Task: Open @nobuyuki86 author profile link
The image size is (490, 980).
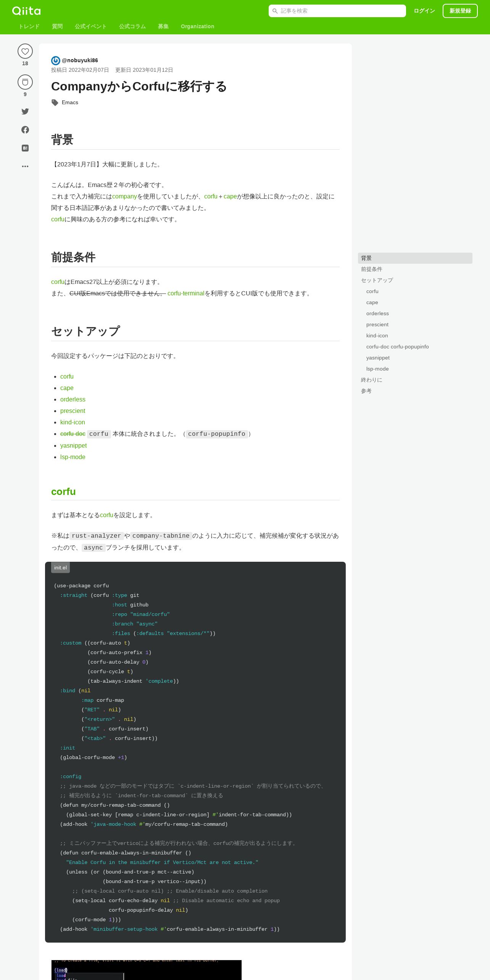Action: (80, 60)
